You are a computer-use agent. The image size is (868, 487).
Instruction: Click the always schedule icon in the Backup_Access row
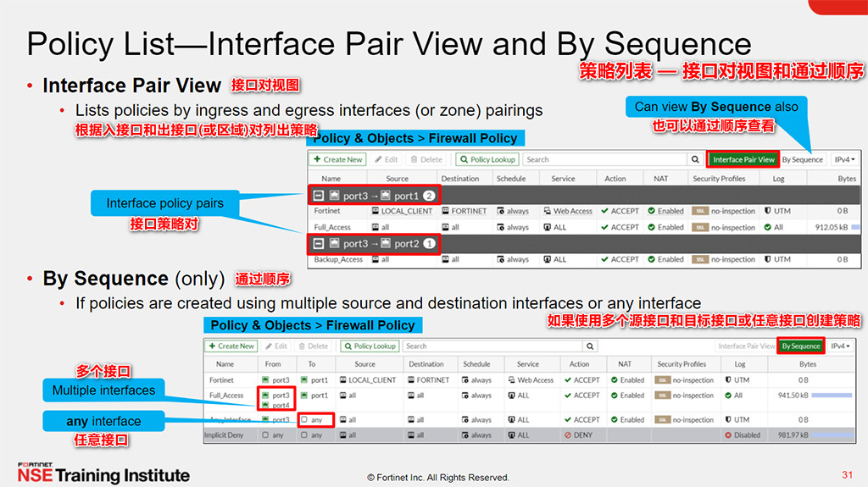[x=500, y=259]
